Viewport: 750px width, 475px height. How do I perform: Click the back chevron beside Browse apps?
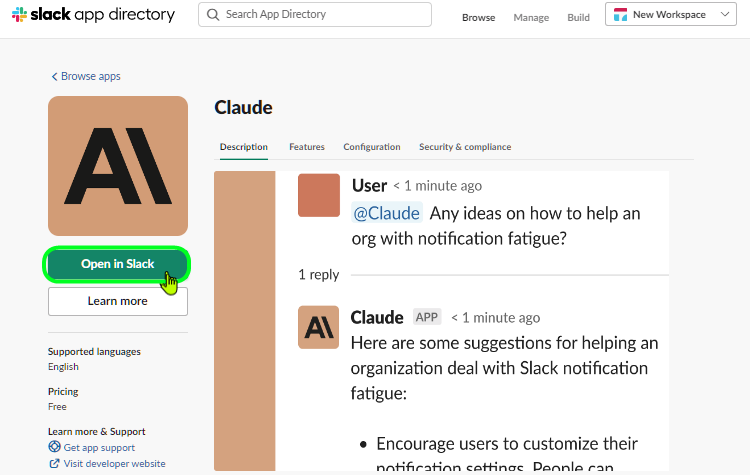pos(54,77)
